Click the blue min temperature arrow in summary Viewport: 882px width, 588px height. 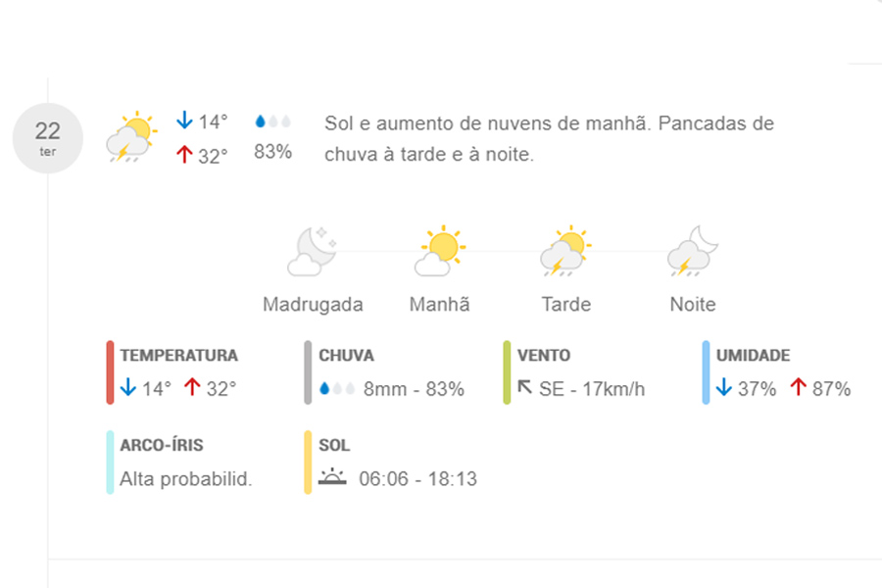[x=183, y=122]
